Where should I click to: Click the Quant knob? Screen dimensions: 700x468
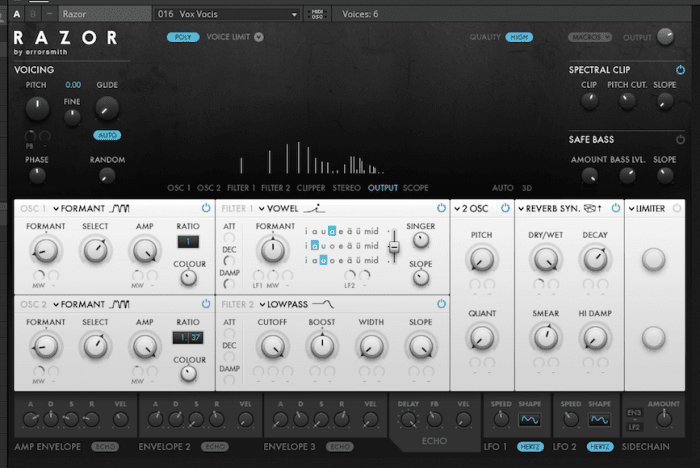(x=481, y=338)
